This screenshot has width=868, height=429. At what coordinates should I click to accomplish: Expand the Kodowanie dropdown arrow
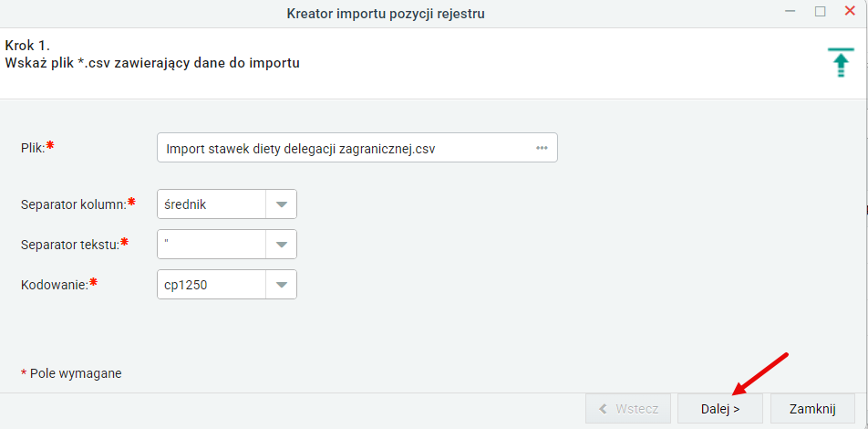coord(281,285)
